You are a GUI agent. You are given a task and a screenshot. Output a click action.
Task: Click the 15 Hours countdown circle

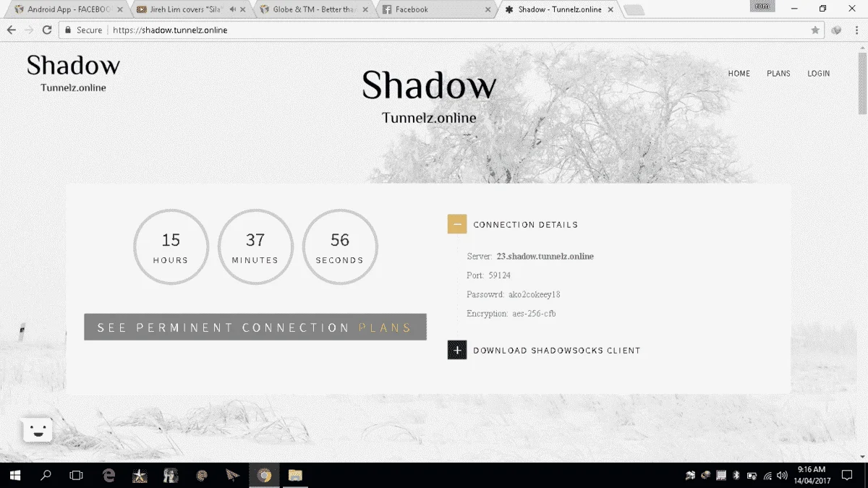171,247
